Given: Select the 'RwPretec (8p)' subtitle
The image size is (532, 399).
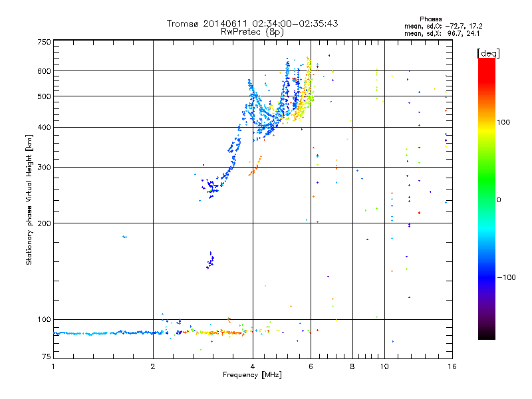Looking at the screenshot, I should click(x=252, y=32).
